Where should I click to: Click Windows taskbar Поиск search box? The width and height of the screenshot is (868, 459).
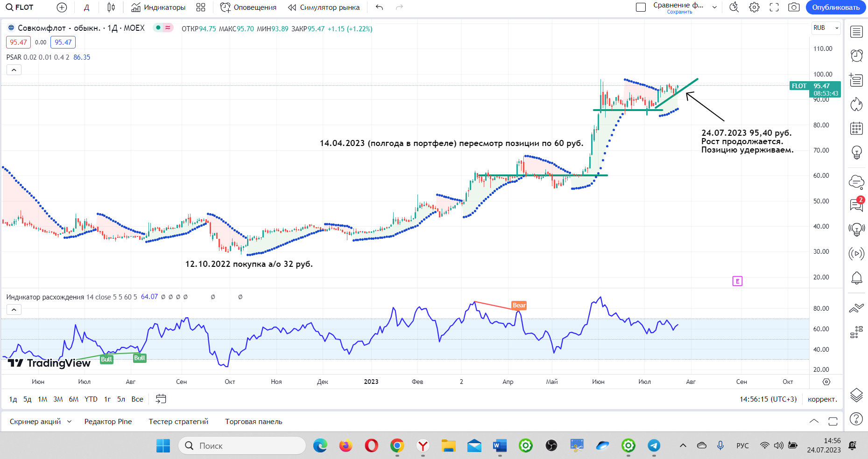pyautogui.click(x=242, y=446)
